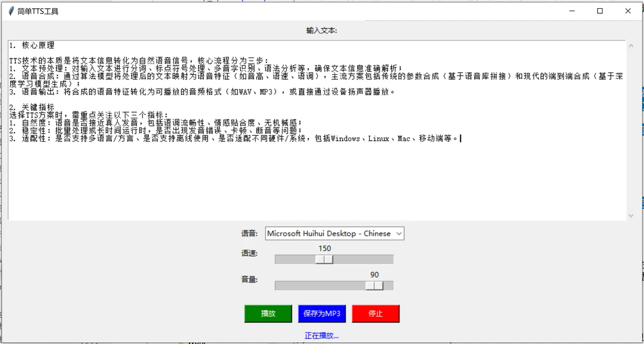This screenshot has height=344, width=644.
Task: Click the 音量 volume slider handle
Action: 375,286
